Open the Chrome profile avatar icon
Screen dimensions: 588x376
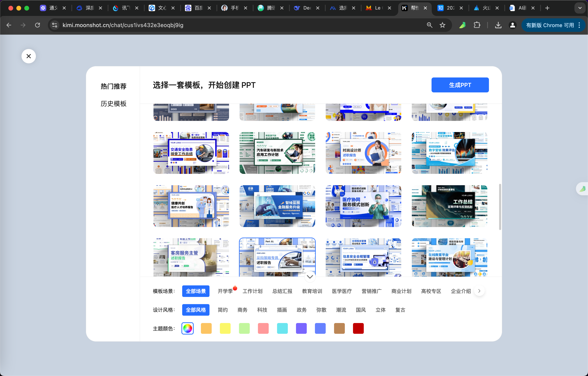(x=512, y=25)
